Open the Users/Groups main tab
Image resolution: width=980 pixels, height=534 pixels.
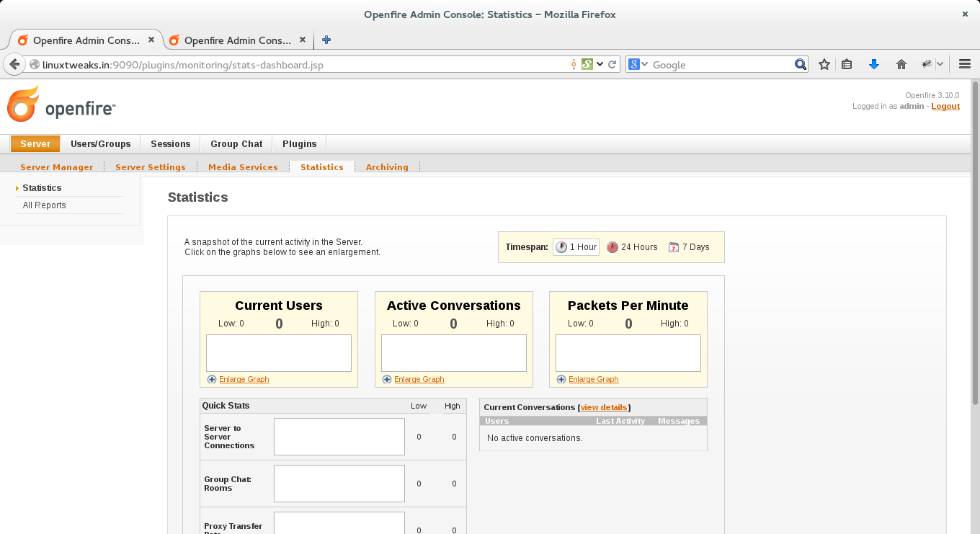101,143
